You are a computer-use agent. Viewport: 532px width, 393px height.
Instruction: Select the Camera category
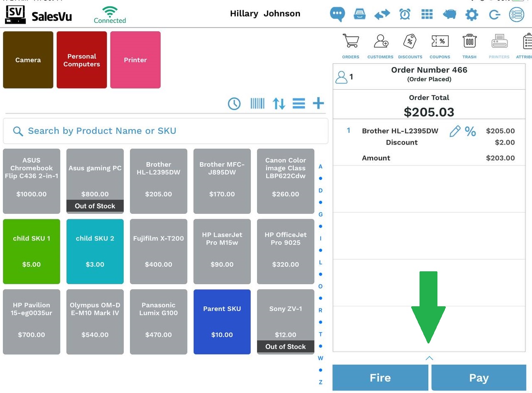28,60
